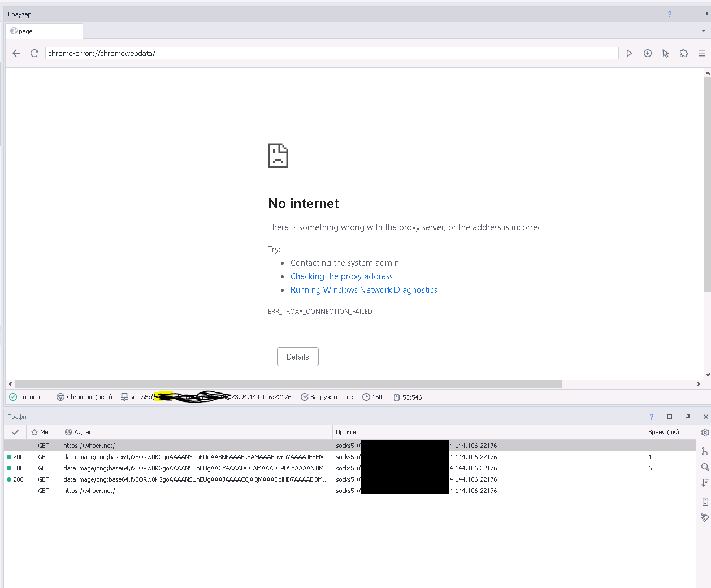This screenshot has height=588, width=711.
Task: Maximize the Трафик panel
Action: [670, 417]
